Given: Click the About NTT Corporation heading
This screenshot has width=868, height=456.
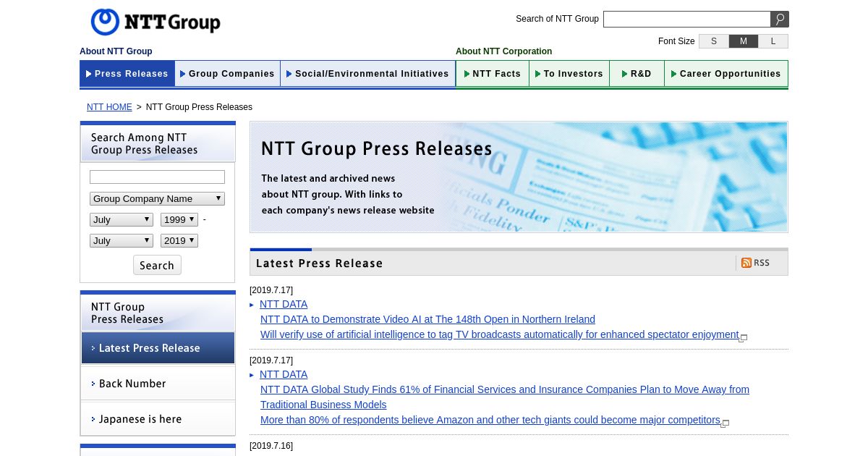Looking at the screenshot, I should tap(503, 51).
